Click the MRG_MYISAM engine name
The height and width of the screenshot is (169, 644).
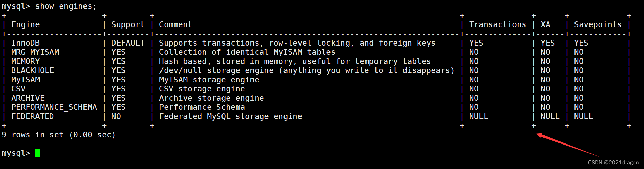pyautogui.click(x=35, y=52)
